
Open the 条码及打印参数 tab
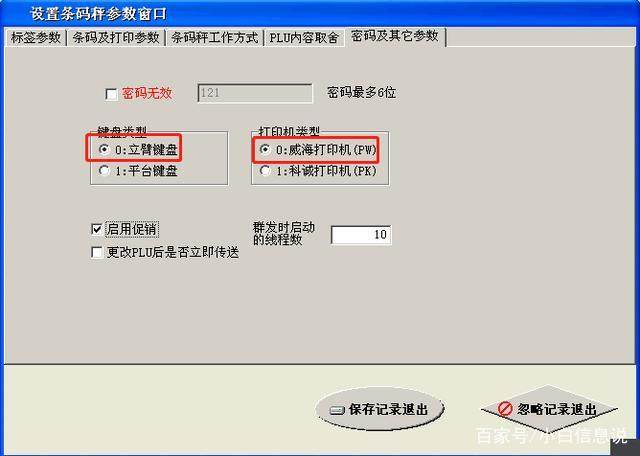pyautogui.click(x=116, y=38)
